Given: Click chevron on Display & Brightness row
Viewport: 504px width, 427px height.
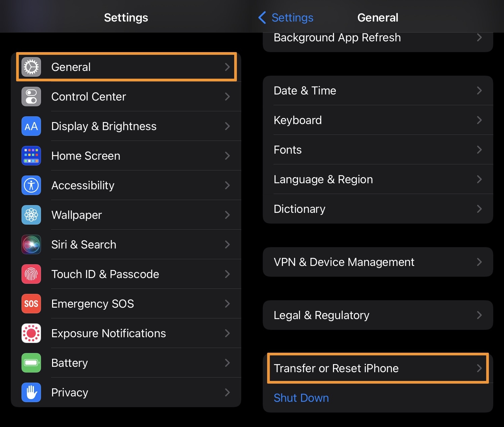Looking at the screenshot, I should click(x=227, y=126).
